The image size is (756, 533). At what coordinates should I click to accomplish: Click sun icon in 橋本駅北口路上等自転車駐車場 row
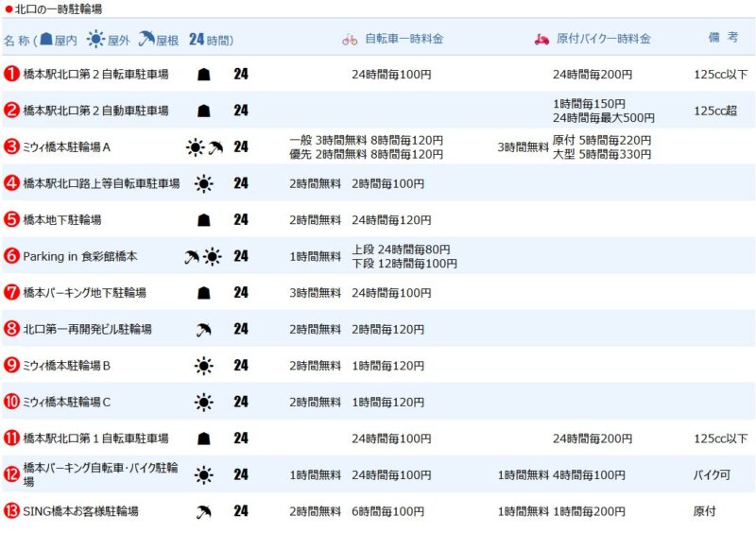point(203,183)
